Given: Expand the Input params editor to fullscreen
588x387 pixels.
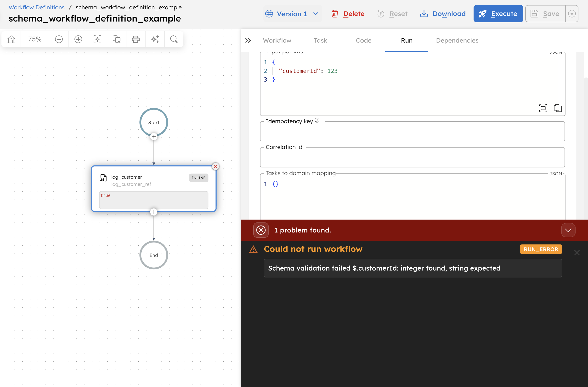Looking at the screenshot, I should pyautogui.click(x=543, y=108).
